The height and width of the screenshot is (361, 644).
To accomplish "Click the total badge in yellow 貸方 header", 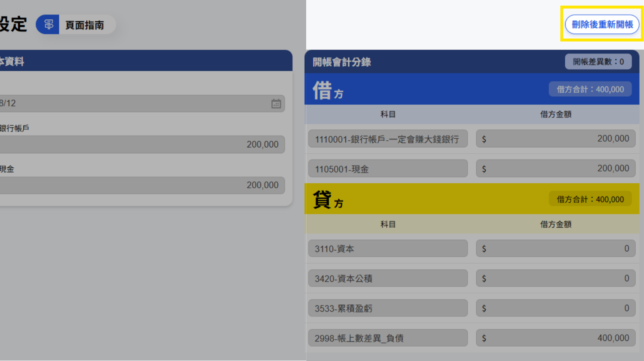I will (590, 199).
